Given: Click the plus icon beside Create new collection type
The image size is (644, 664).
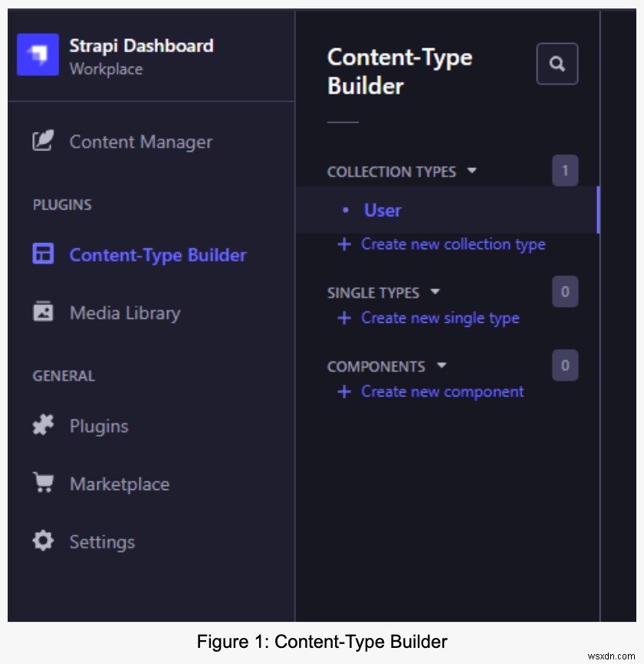Looking at the screenshot, I should click(x=344, y=245).
